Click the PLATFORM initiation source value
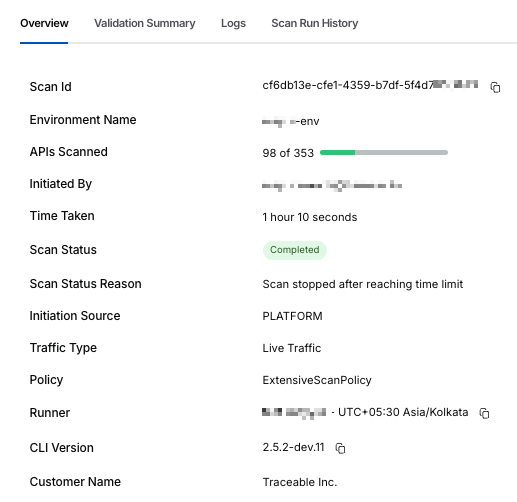The image size is (517, 502). pyautogui.click(x=292, y=316)
